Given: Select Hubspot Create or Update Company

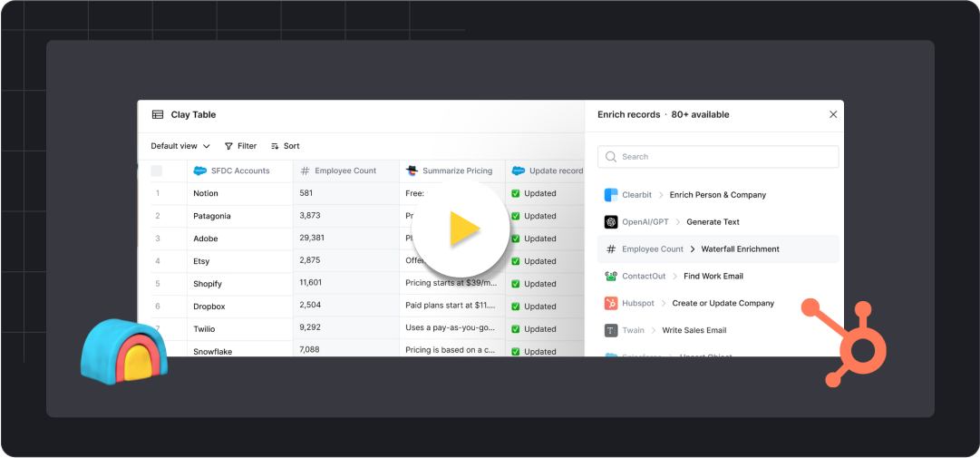Looking at the screenshot, I should (718, 303).
